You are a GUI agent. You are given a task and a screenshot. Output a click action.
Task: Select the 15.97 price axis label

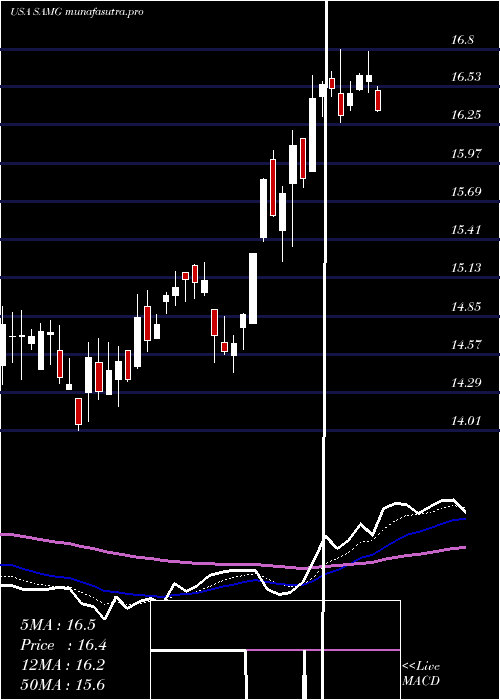pos(466,154)
